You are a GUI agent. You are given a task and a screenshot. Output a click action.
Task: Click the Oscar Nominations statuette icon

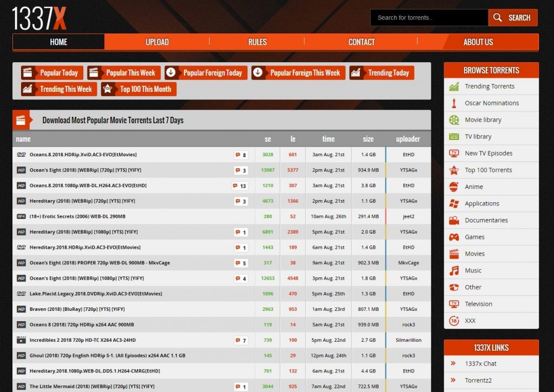454,103
